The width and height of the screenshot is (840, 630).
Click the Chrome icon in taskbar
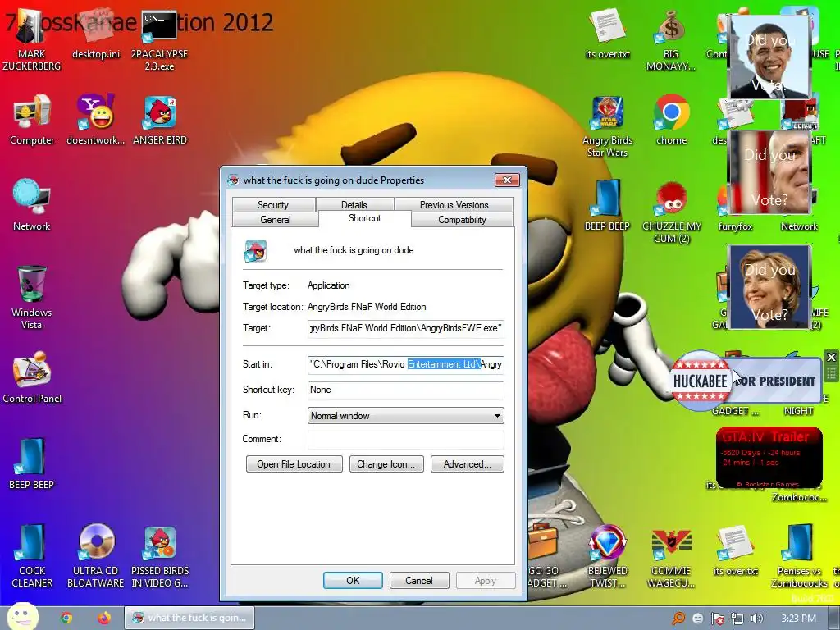[66, 618]
